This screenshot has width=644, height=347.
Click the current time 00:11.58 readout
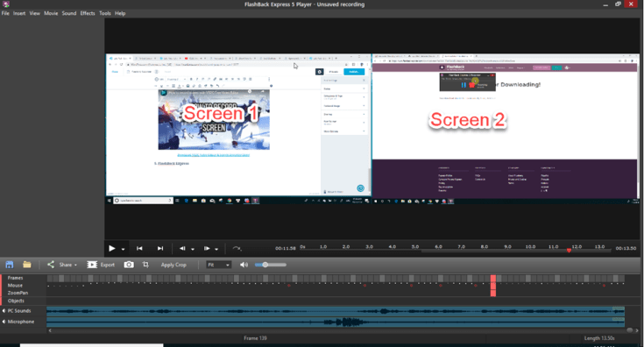(x=286, y=248)
